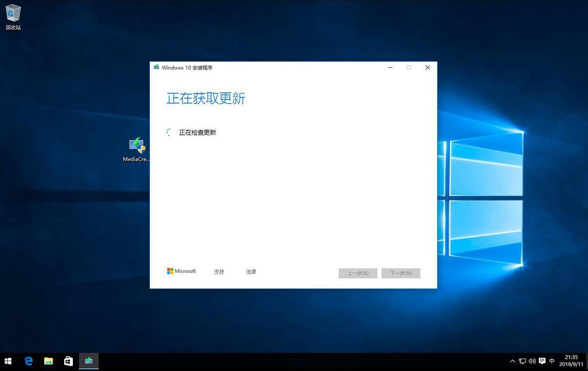588x371 pixels.
Task: Open the 支持 (Support) link
Action: 219,271
